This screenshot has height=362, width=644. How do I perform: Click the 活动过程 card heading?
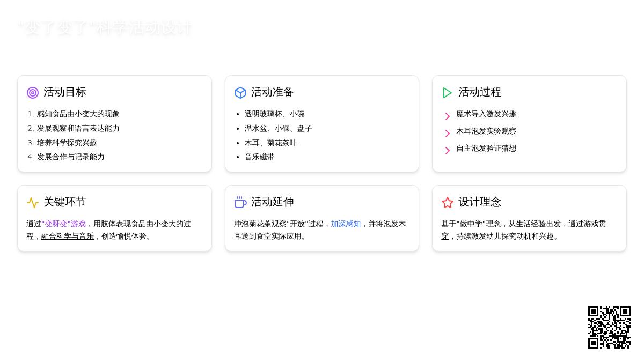[x=480, y=92]
